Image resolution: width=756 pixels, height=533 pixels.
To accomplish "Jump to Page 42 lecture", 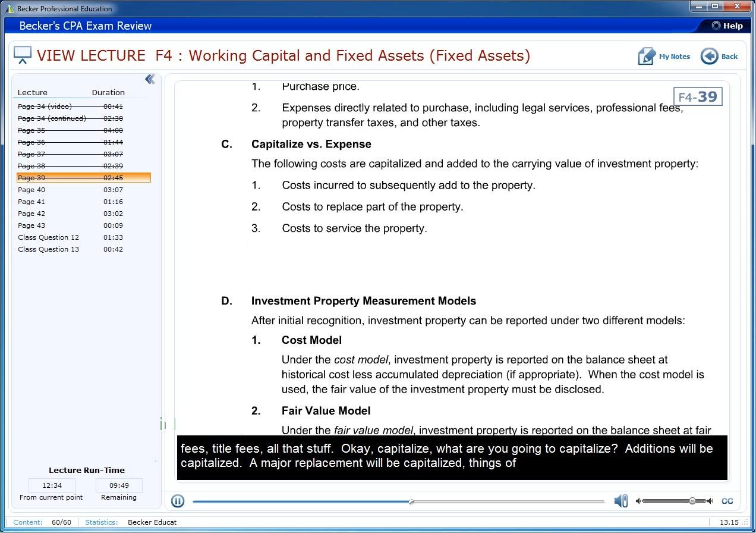I will coord(31,214).
